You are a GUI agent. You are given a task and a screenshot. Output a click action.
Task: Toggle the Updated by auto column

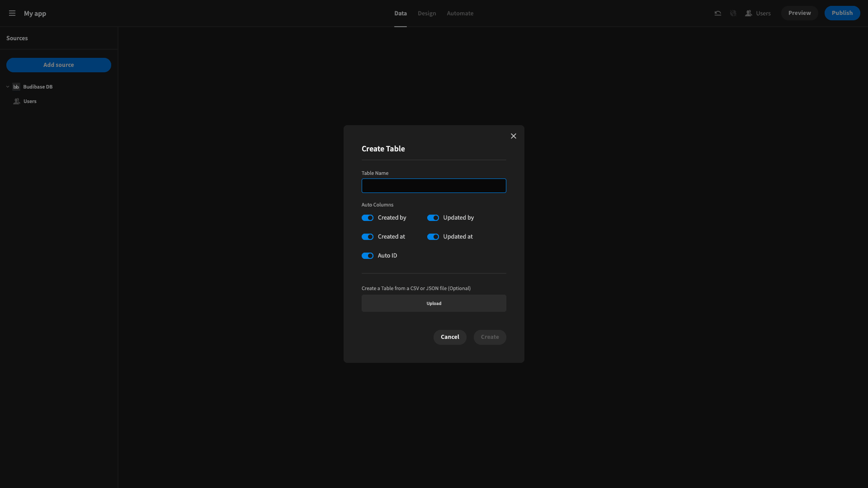(x=433, y=218)
